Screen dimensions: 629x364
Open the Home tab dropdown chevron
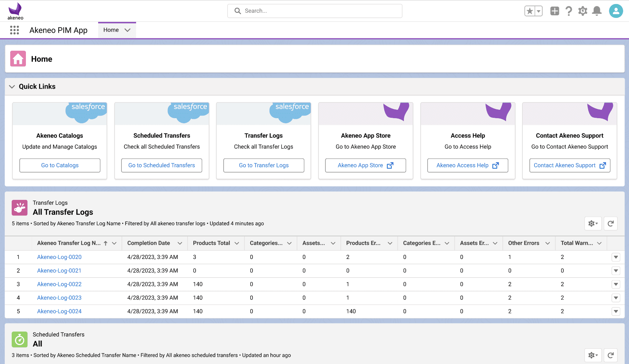[x=127, y=30]
